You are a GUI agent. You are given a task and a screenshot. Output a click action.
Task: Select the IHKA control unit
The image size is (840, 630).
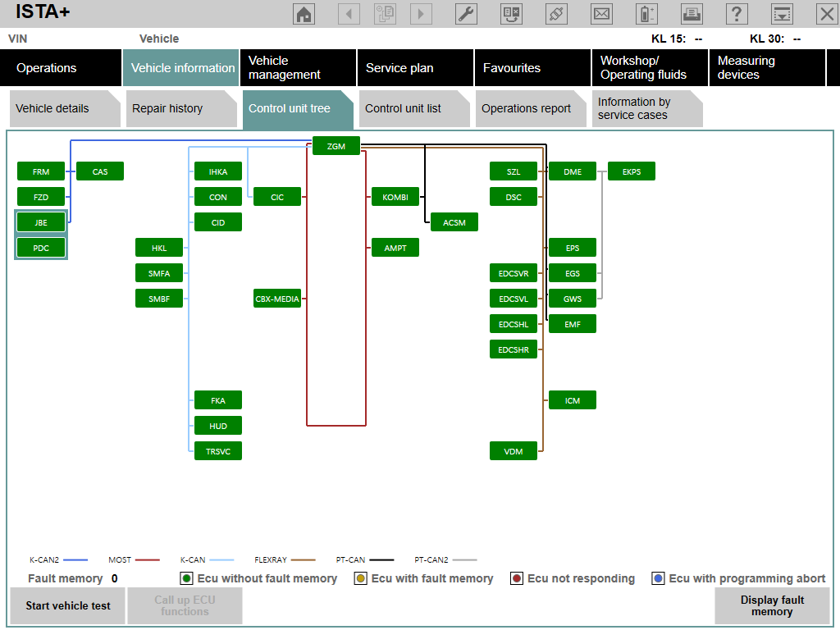218,171
